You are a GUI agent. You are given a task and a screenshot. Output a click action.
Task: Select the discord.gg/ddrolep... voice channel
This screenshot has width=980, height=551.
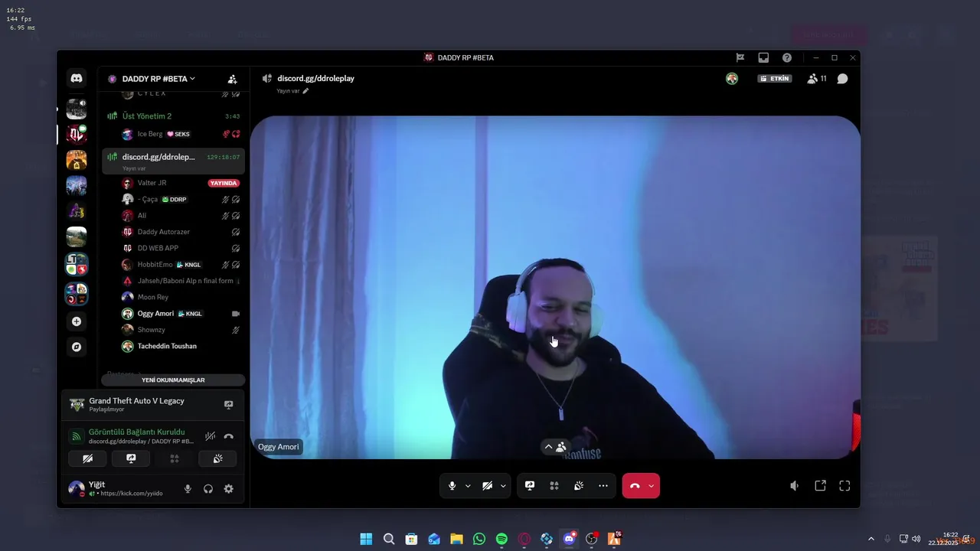[173, 161]
